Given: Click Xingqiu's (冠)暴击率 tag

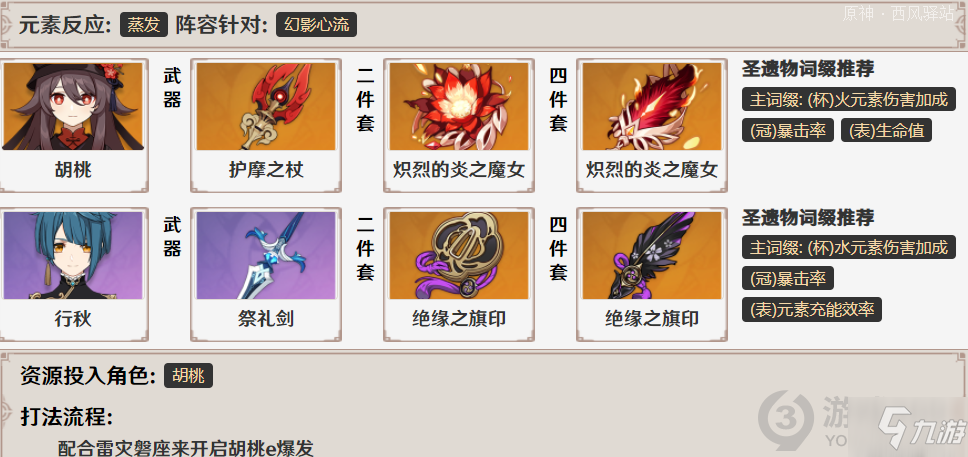Looking at the screenshot, I should pos(788,279).
